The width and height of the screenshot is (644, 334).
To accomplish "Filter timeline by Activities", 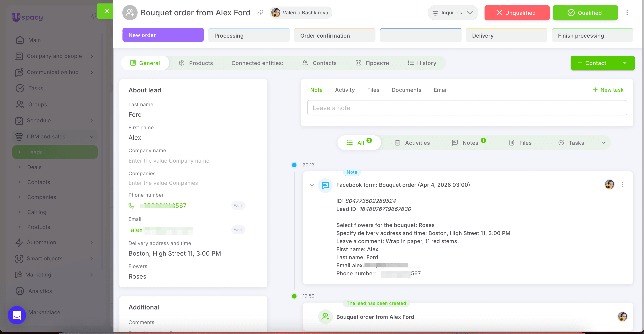I will (412, 143).
